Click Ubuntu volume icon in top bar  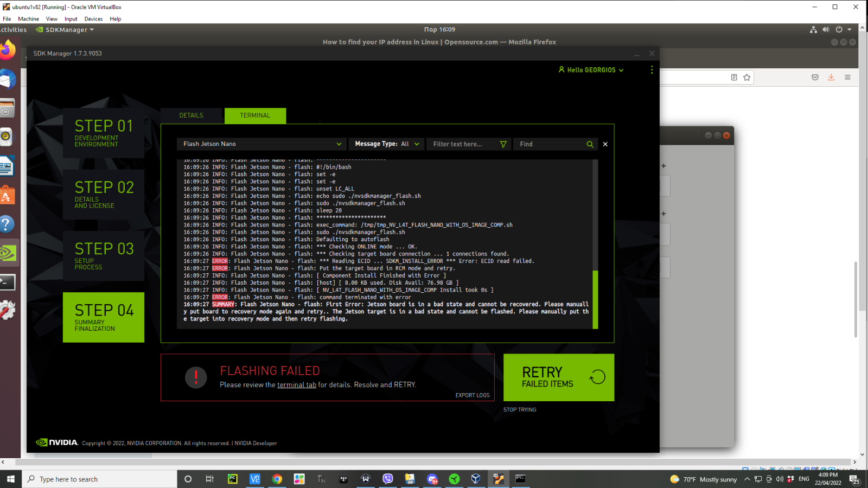pos(826,30)
